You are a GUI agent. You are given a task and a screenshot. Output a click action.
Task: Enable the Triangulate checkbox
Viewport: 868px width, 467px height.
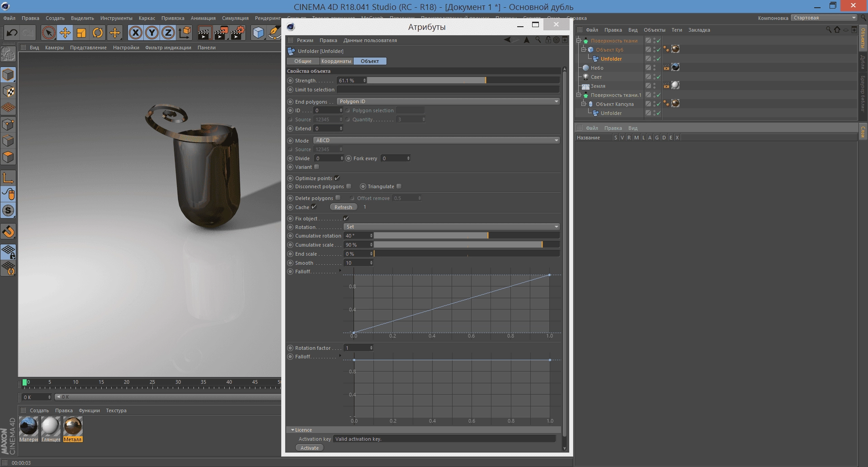399,186
